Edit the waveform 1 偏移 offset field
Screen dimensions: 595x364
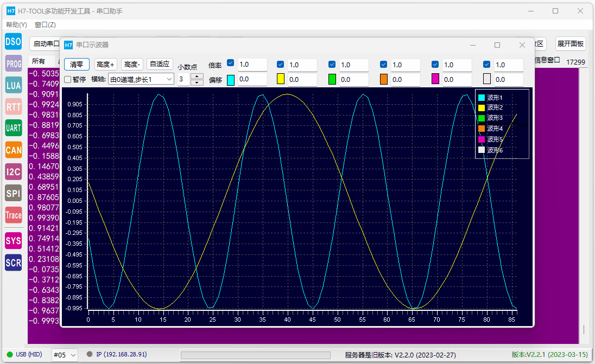pyautogui.click(x=253, y=79)
